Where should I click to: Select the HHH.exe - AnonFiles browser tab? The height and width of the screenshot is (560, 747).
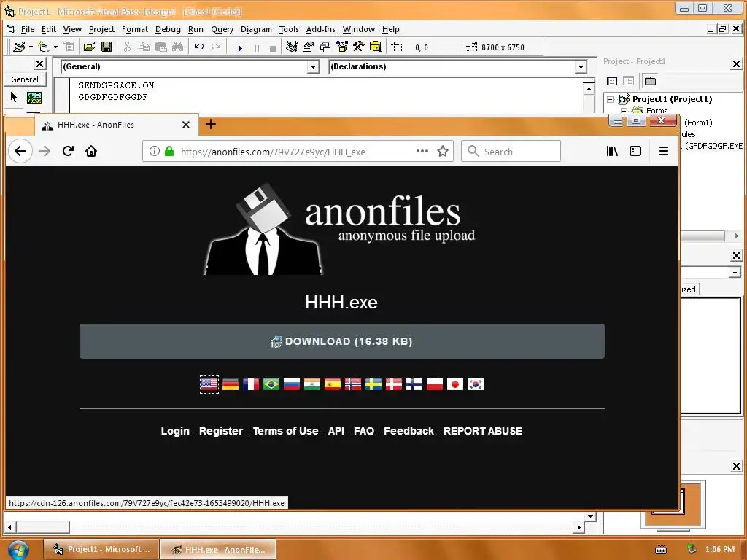[x=116, y=125]
